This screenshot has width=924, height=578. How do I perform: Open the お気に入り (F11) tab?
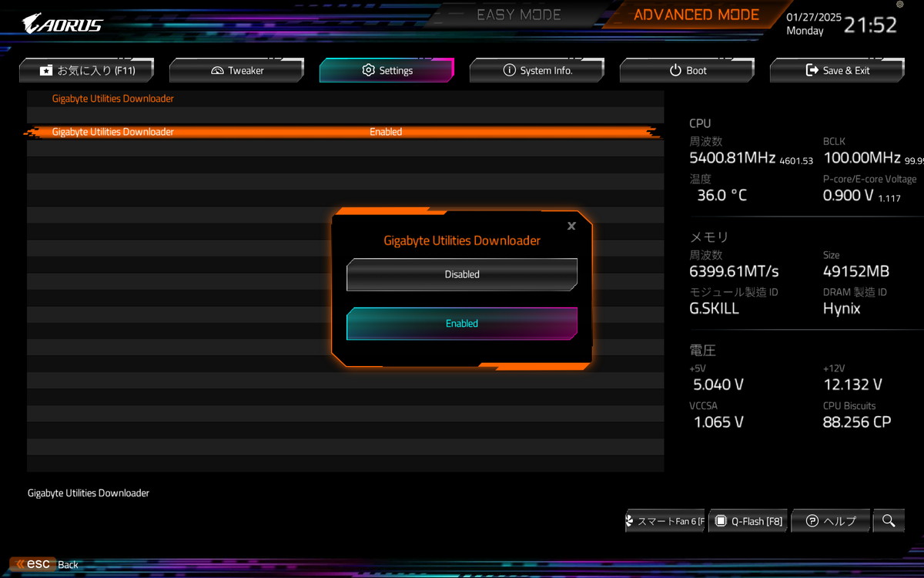coord(87,70)
